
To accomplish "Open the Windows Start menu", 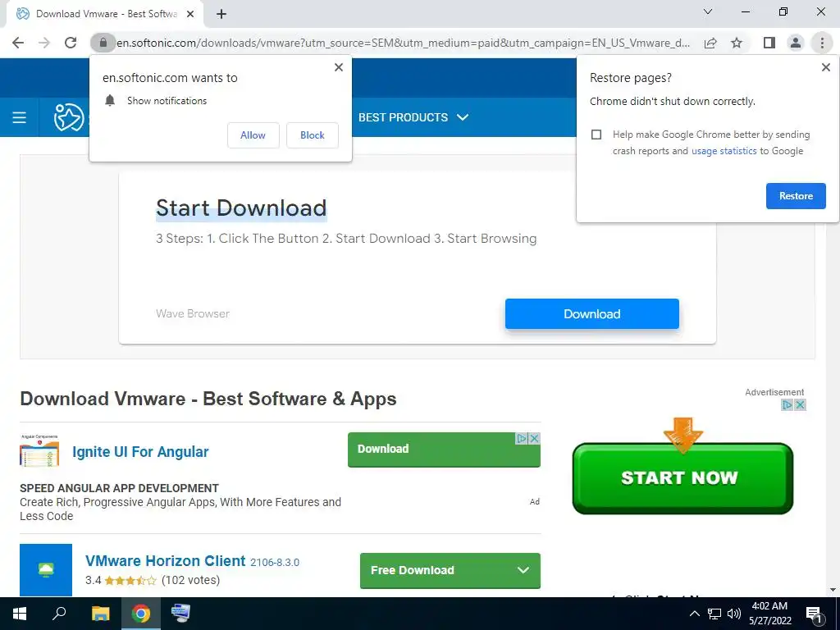I will coord(20,614).
